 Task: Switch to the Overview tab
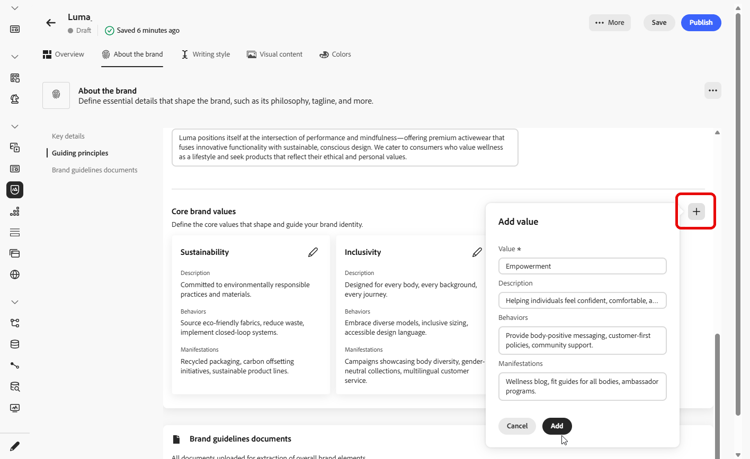pyautogui.click(x=63, y=54)
